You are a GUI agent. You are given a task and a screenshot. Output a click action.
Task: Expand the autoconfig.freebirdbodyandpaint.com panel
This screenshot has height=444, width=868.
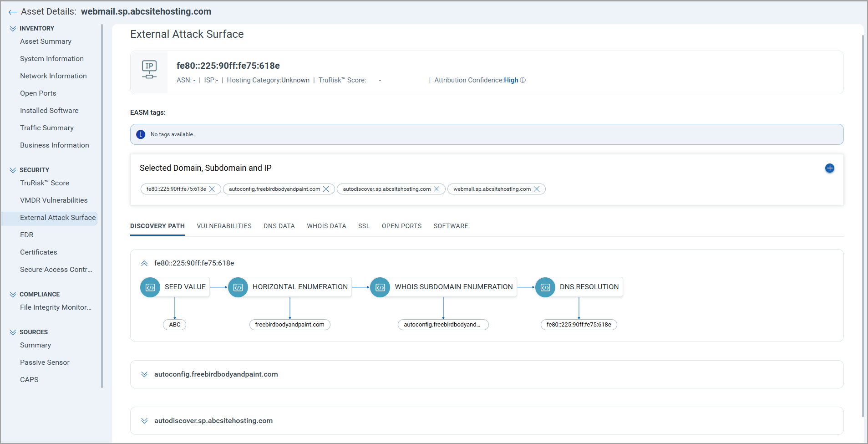144,374
